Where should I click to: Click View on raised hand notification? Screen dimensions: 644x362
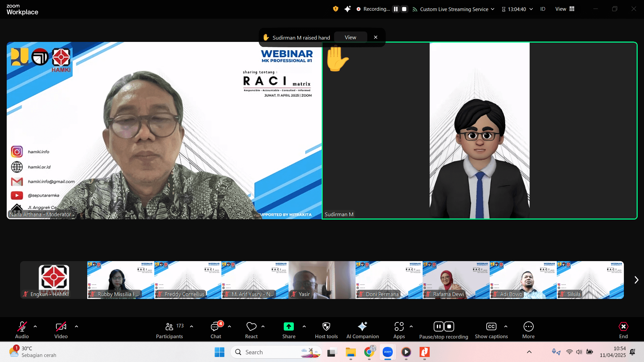[350, 38]
